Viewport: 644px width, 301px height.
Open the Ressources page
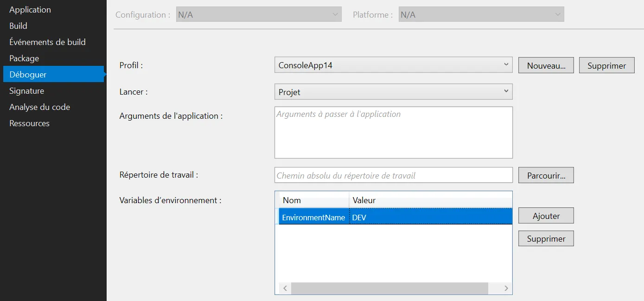[29, 123]
